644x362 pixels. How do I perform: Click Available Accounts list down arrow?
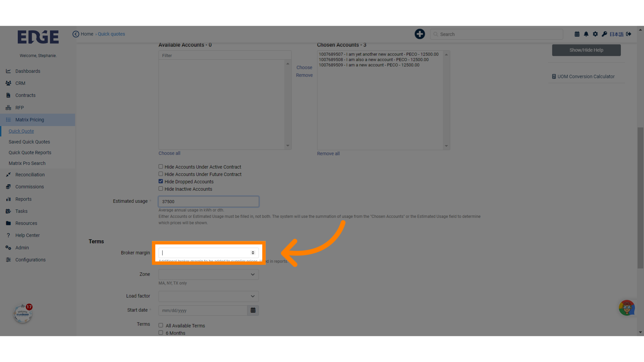tap(287, 146)
